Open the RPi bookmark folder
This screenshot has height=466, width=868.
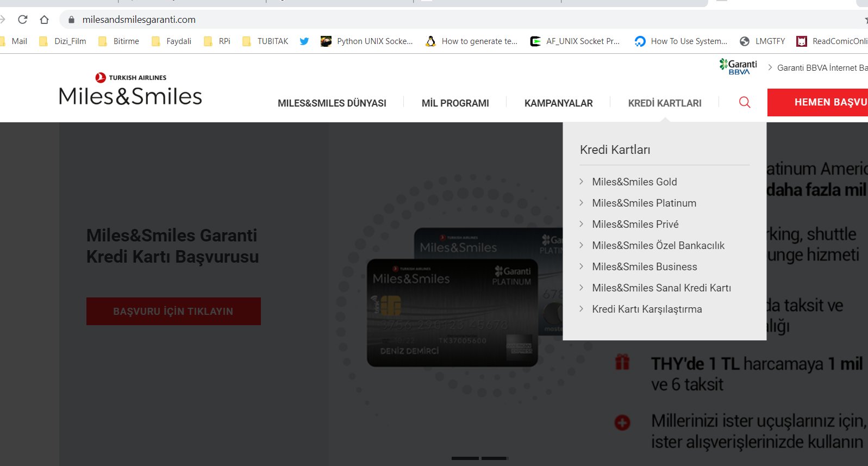[217, 41]
